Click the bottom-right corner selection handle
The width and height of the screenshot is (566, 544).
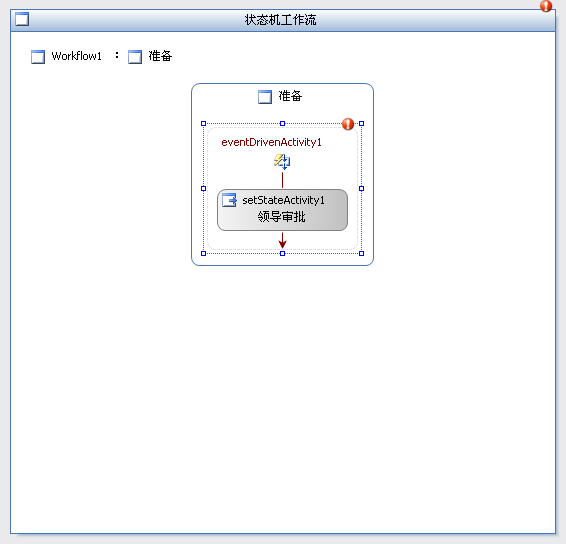click(361, 253)
